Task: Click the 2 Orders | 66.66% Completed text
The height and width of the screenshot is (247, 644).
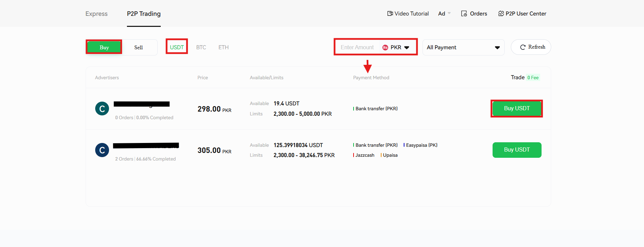Action: (146, 159)
